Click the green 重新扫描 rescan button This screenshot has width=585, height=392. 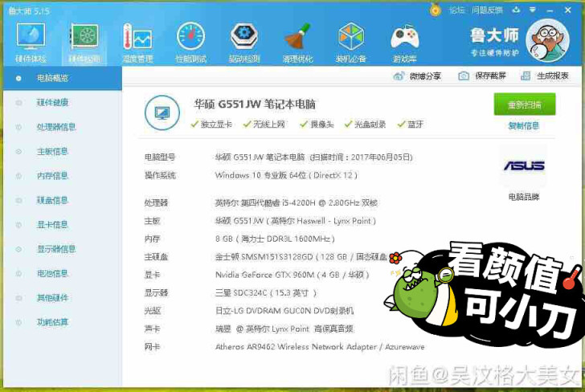coord(525,104)
